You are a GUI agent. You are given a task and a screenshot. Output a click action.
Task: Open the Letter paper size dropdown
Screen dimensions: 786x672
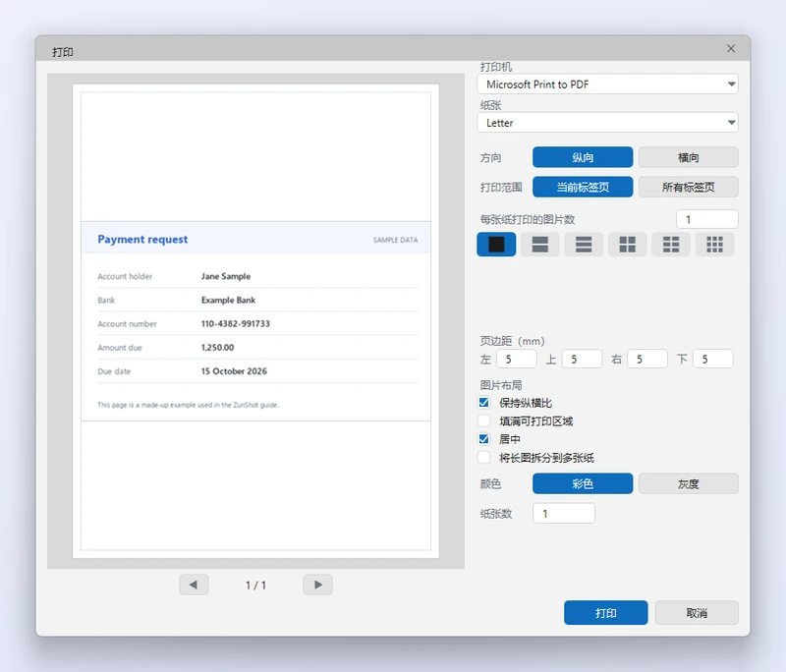(x=607, y=123)
